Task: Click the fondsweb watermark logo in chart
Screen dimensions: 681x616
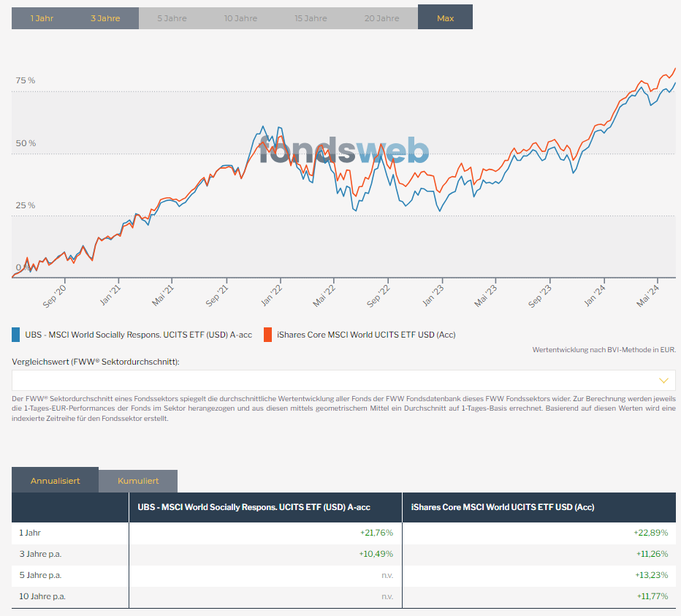Action: [x=343, y=151]
